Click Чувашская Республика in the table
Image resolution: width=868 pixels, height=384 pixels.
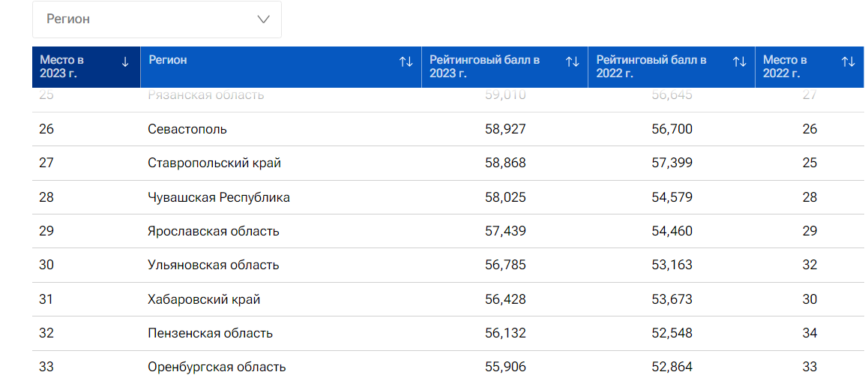point(219,198)
